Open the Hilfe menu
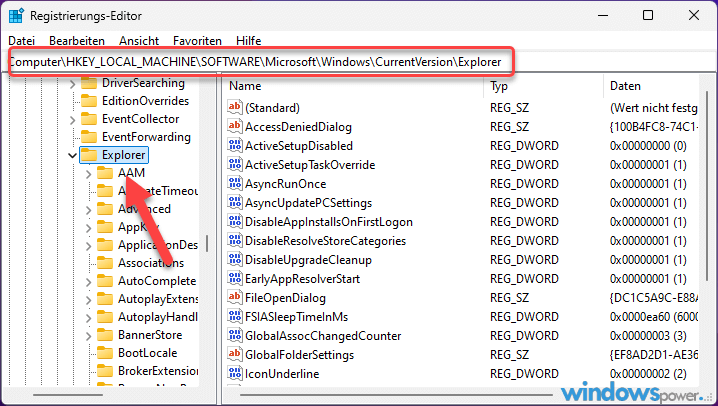 coord(249,41)
